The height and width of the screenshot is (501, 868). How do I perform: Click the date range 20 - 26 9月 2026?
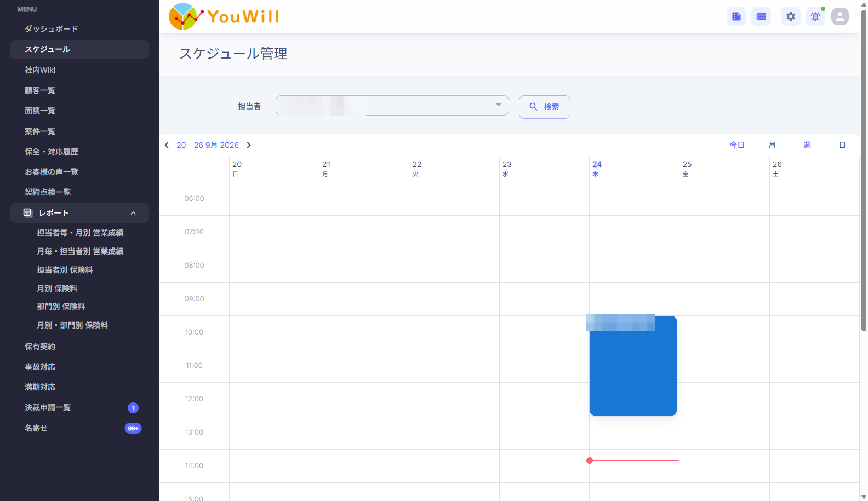[208, 145]
